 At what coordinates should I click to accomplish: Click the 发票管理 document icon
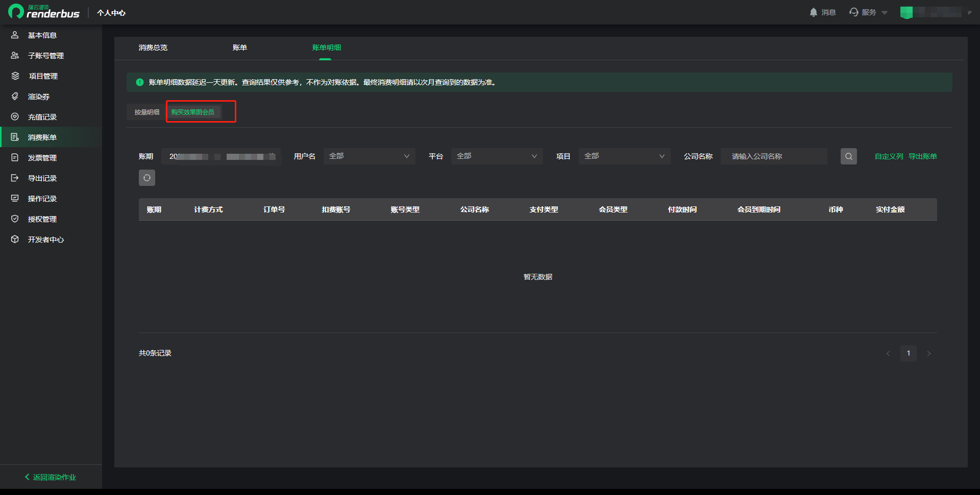pyautogui.click(x=15, y=157)
